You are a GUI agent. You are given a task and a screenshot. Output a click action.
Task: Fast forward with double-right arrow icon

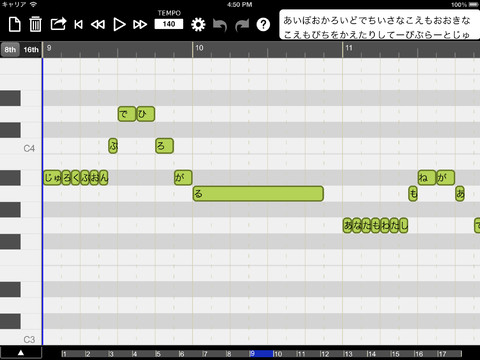[x=140, y=25]
